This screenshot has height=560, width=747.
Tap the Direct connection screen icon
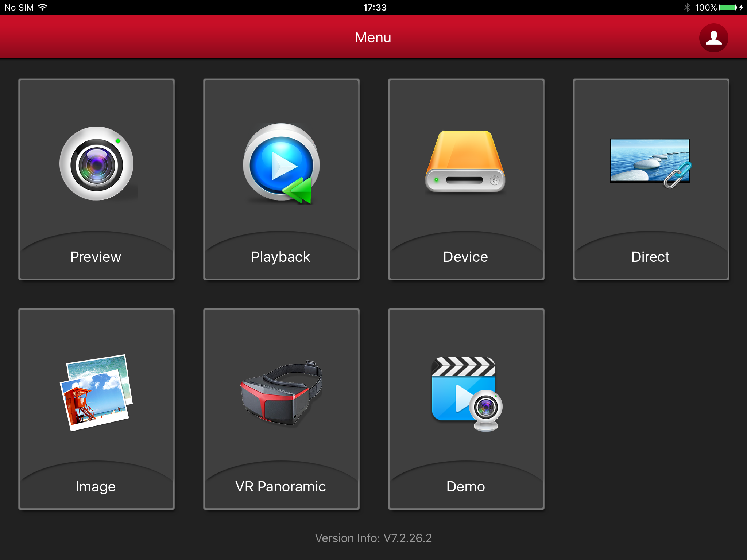click(x=650, y=162)
